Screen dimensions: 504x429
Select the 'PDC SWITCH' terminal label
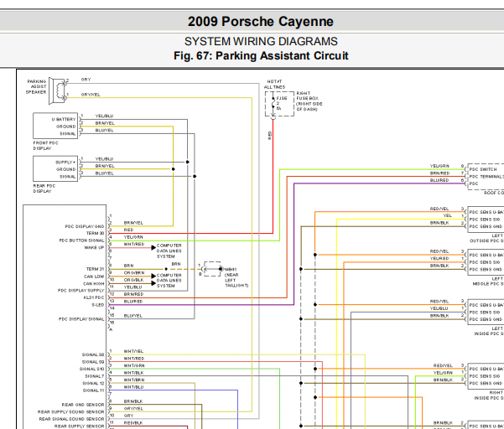(x=483, y=169)
